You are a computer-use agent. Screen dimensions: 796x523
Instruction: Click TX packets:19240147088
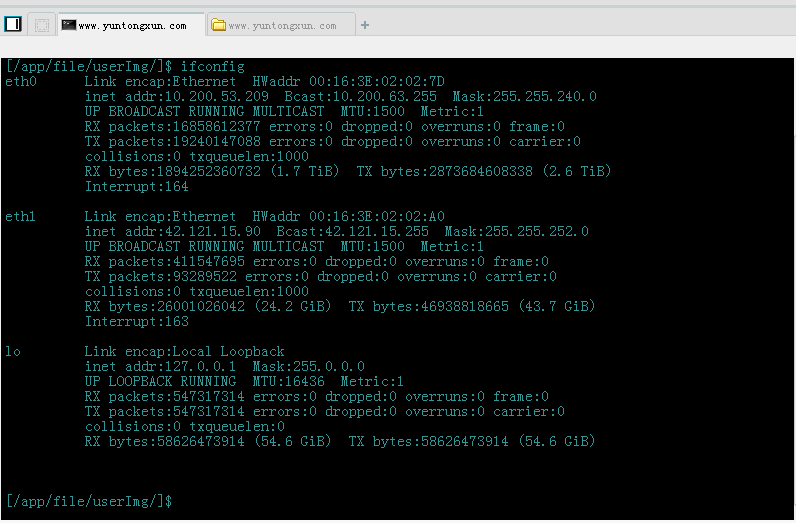pyautogui.click(x=173, y=142)
